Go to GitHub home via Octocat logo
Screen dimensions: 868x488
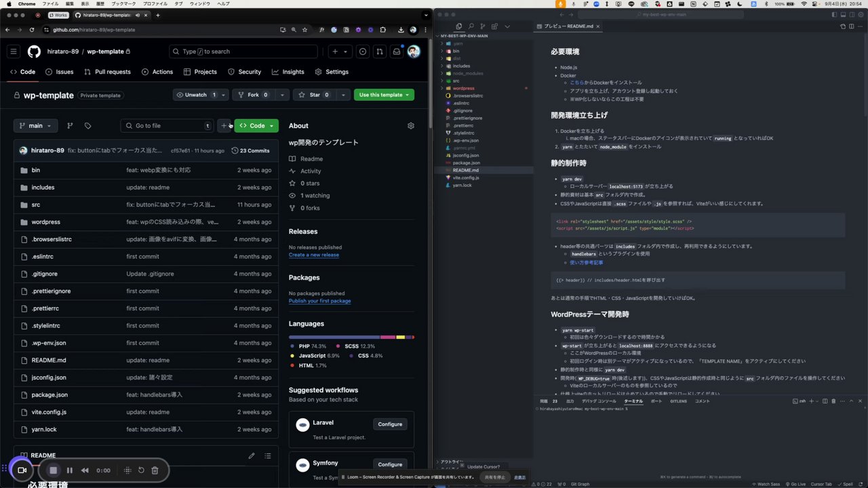(34, 52)
